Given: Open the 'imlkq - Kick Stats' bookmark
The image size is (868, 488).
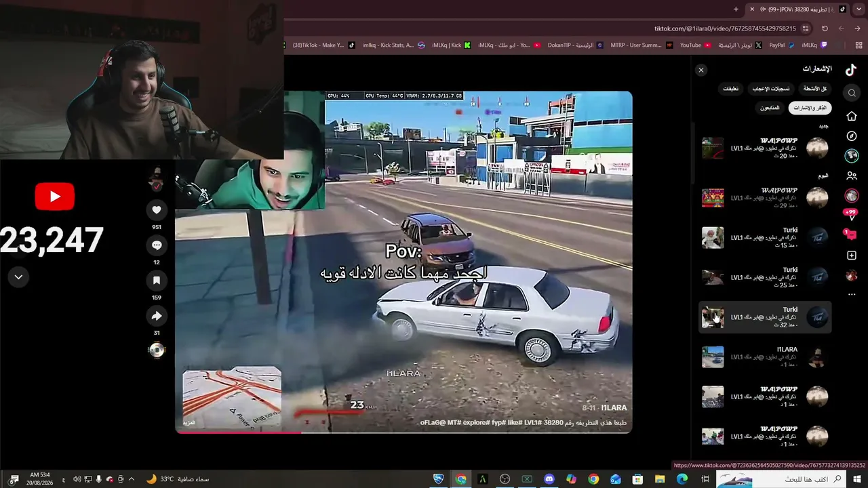Looking at the screenshot, I should coord(393,45).
